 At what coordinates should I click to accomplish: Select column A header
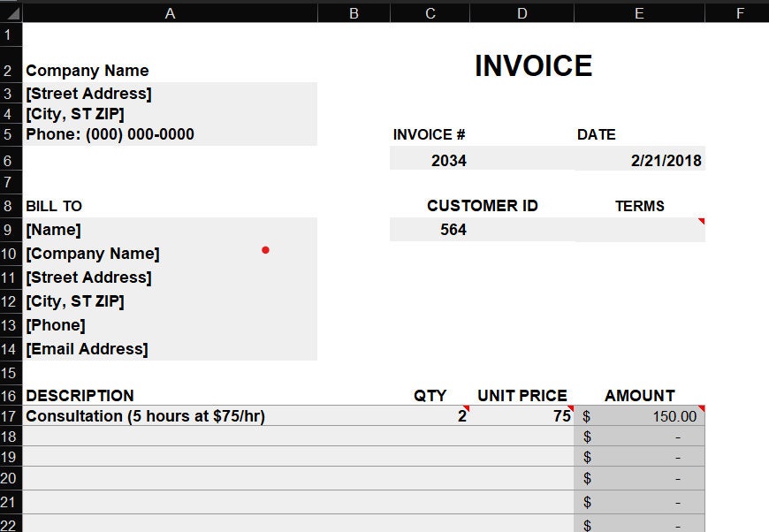pos(170,13)
